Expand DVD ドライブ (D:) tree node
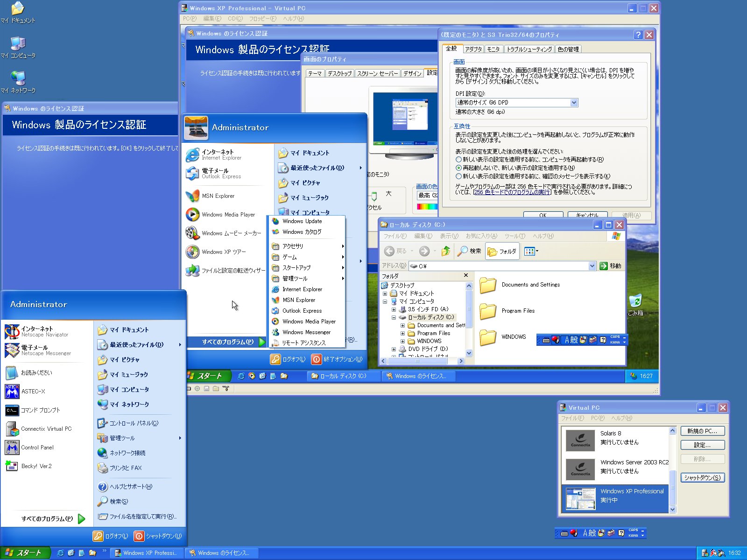 point(394,349)
